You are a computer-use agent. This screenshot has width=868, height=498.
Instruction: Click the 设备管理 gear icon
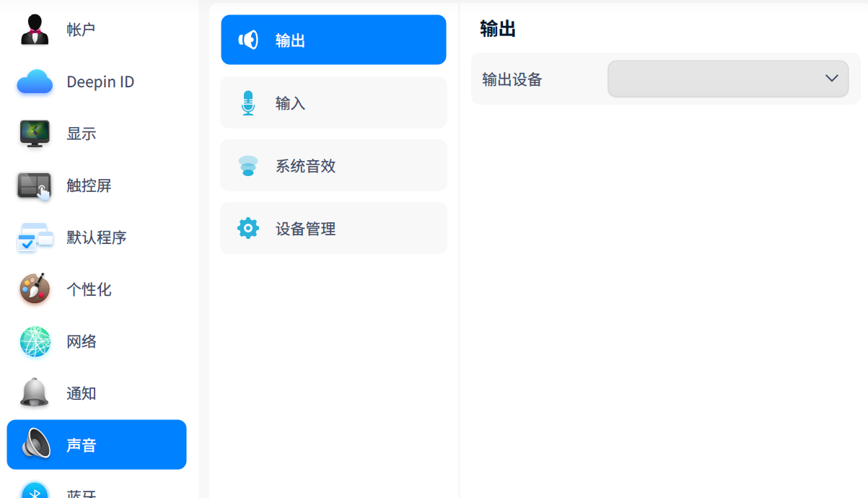click(247, 228)
